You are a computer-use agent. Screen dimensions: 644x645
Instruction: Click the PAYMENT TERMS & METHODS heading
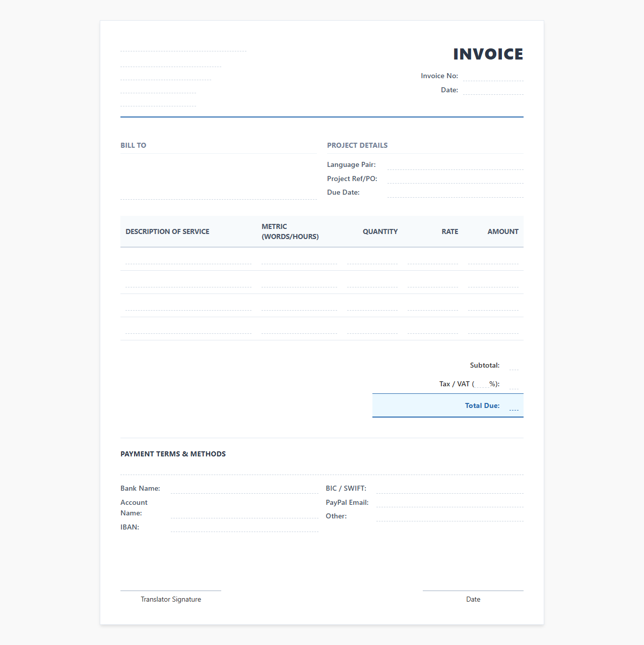click(173, 454)
